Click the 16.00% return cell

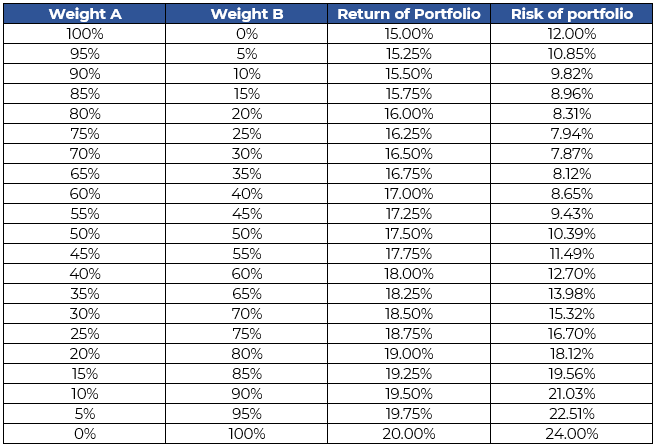(x=408, y=113)
